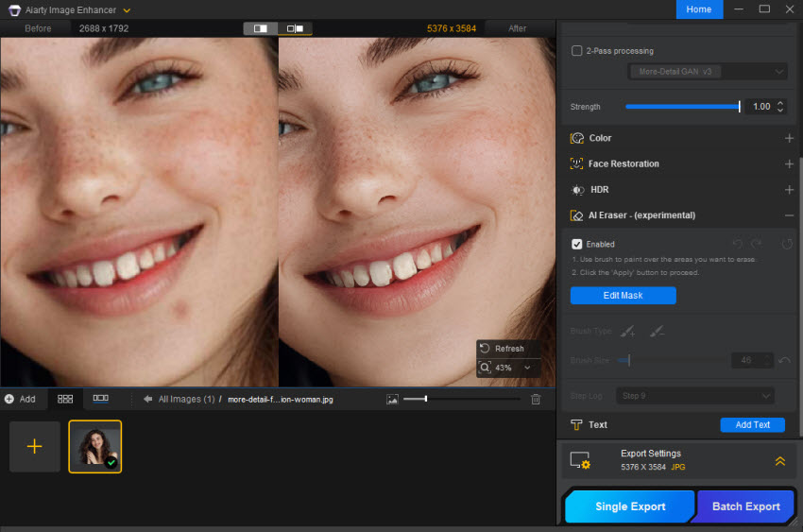Click the AI Eraser undo arrow

[738, 244]
